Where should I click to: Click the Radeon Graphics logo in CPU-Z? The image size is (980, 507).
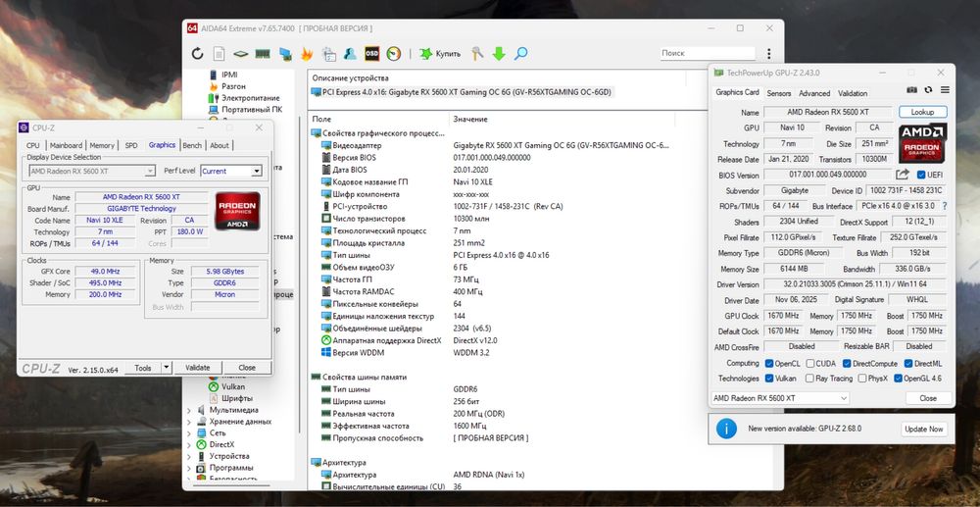[237, 211]
